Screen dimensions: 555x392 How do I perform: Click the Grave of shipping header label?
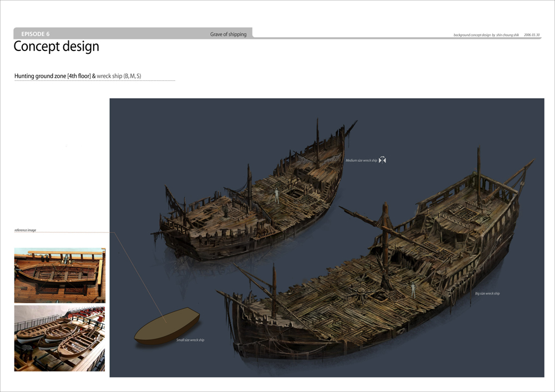228,34
